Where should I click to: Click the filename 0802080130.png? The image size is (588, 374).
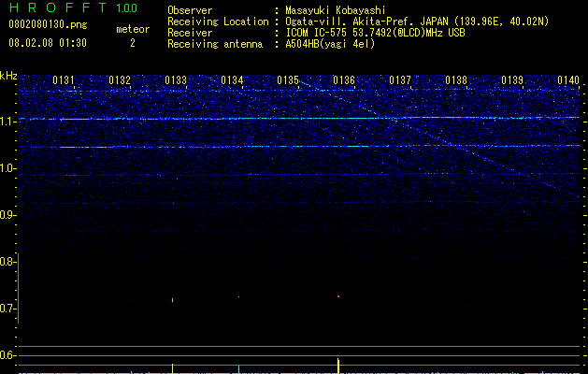(48, 25)
